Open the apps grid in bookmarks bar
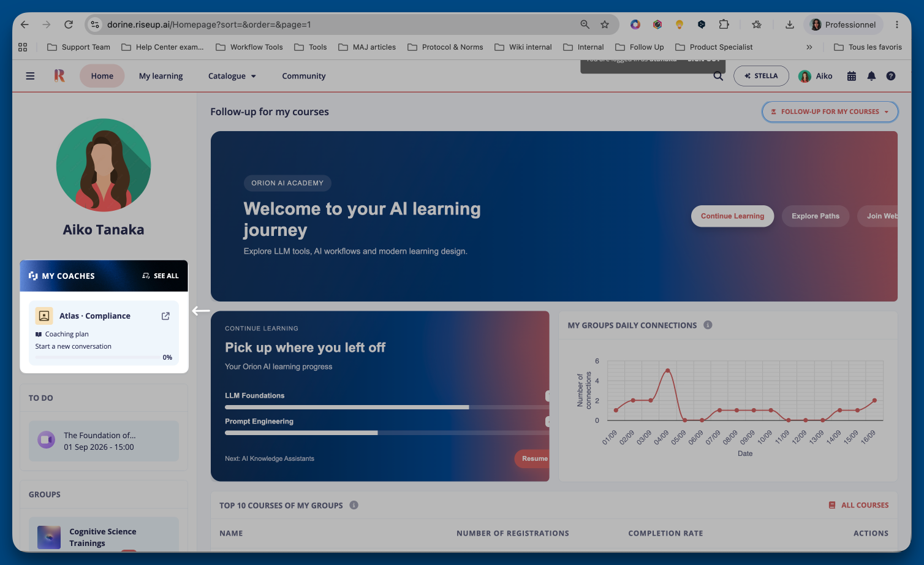The image size is (924, 565). [23, 47]
